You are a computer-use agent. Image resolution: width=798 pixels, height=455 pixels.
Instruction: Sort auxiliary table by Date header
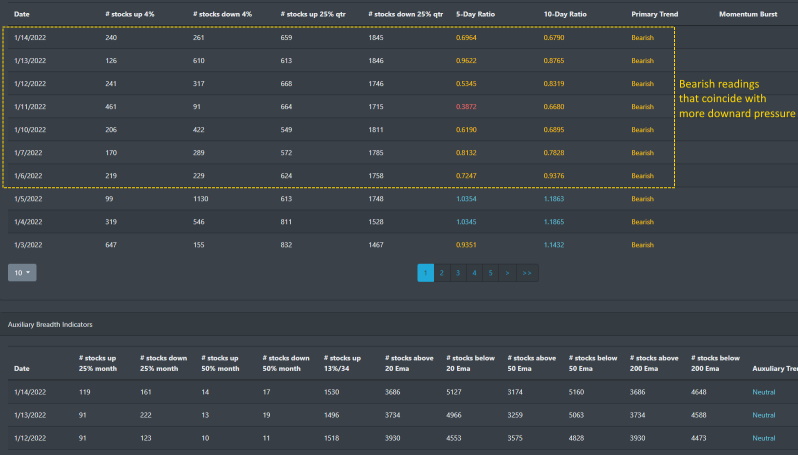(x=21, y=368)
